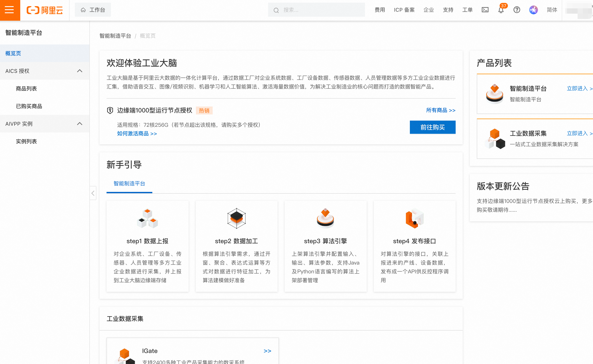Open the orange hamburger menu
This screenshot has height=364, width=593.
click(x=10, y=10)
